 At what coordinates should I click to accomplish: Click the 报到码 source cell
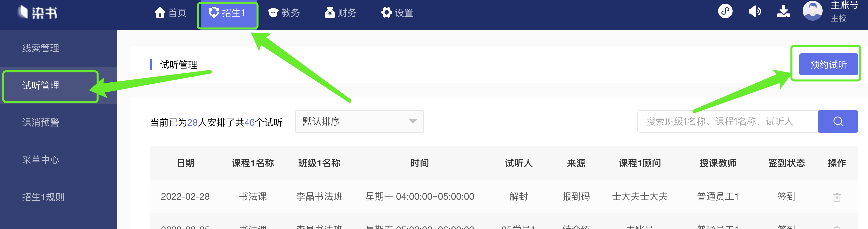576,196
